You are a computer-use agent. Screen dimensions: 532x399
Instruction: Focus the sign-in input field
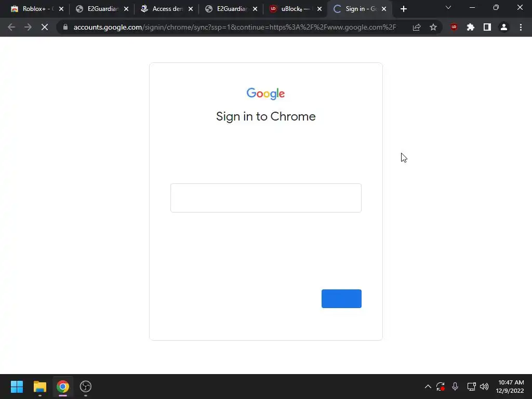(265, 198)
